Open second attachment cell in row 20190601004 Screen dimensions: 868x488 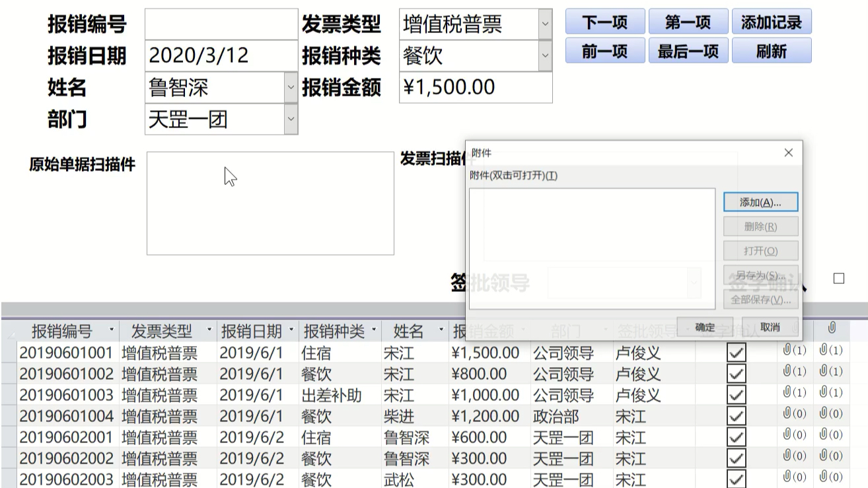point(832,414)
